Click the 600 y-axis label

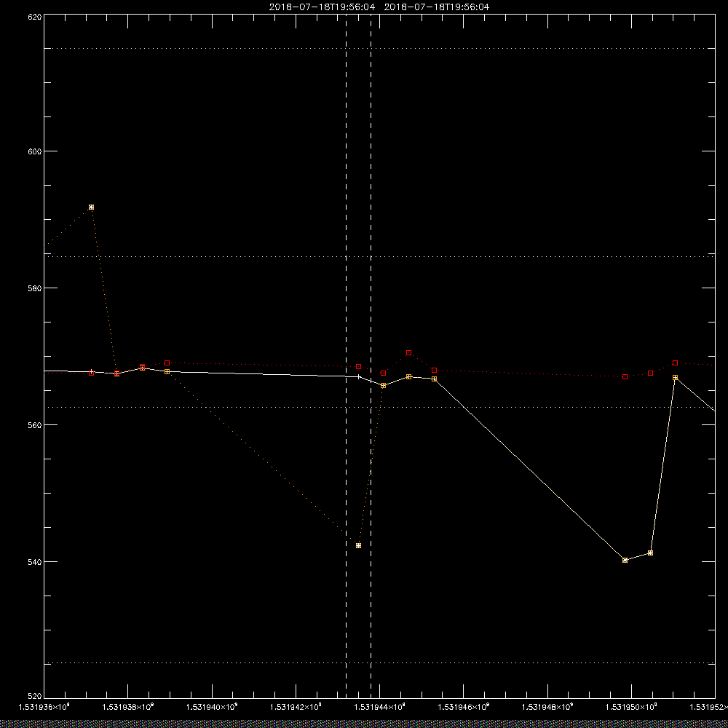[x=35, y=151]
